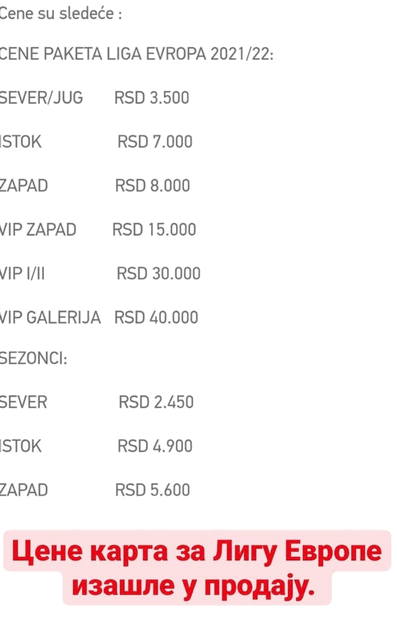Click the RSD 15.000 price
Image resolution: width=397 pixels, height=625 pixels.
[x=154, y=230]
